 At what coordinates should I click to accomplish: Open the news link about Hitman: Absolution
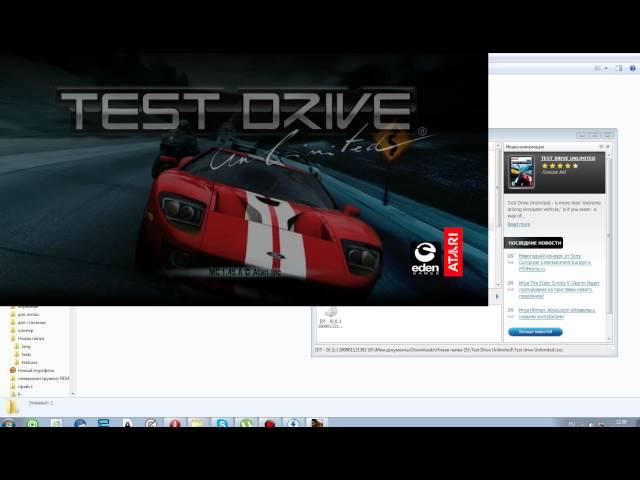(556, 313)
